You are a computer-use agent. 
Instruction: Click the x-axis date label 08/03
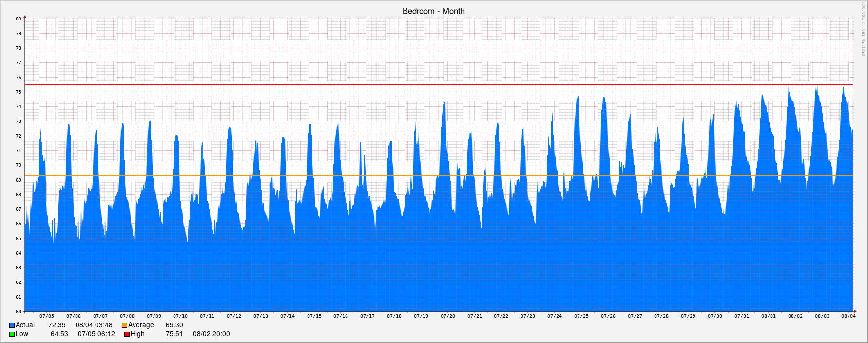[x=822, y=316]
